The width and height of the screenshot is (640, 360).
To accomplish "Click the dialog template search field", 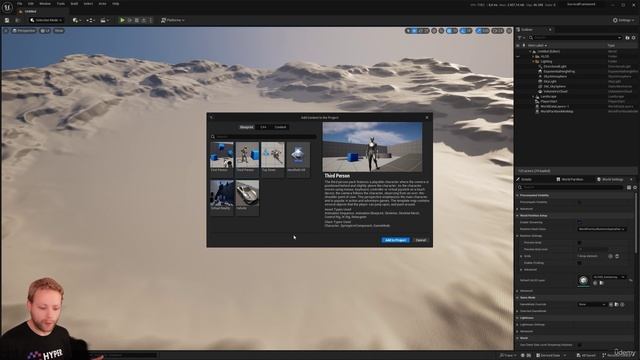I will tap(264, 137).
